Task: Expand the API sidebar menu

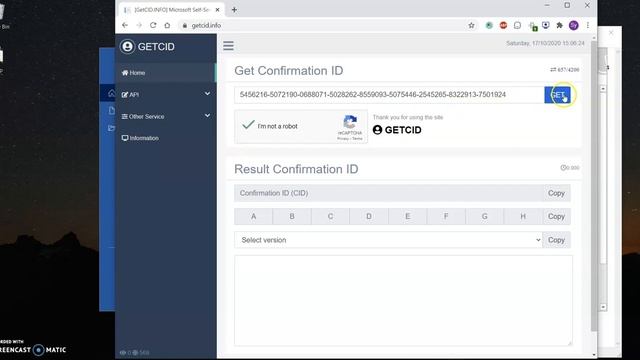Action: click(166, 94)
